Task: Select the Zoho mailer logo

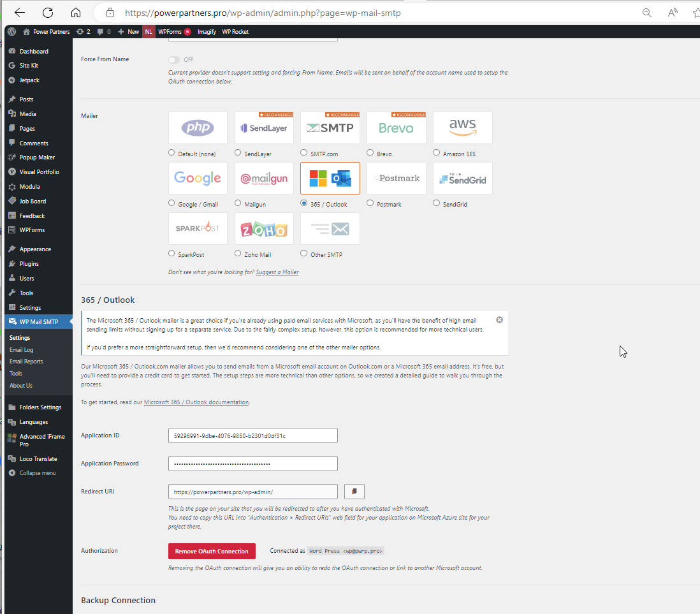Action: [264, 229]
